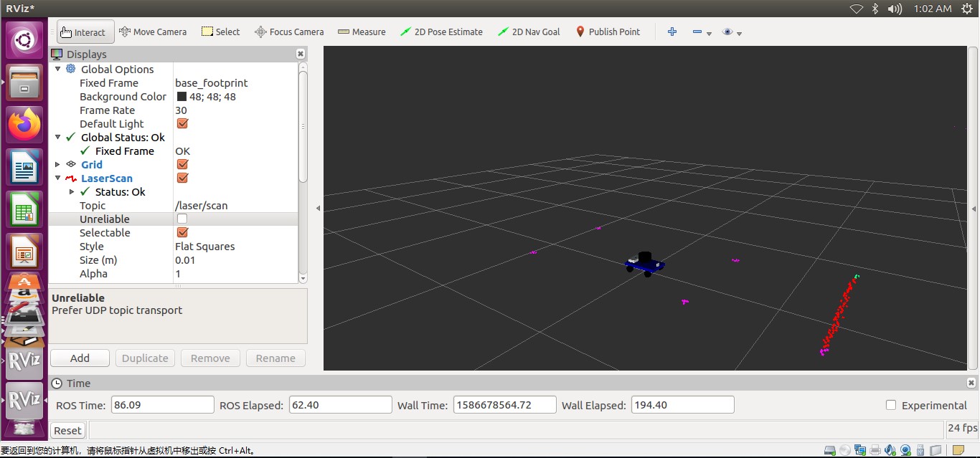Enable the Unreliable checkbox
Viewport: 980px width, 458px height.
(182, 219)
